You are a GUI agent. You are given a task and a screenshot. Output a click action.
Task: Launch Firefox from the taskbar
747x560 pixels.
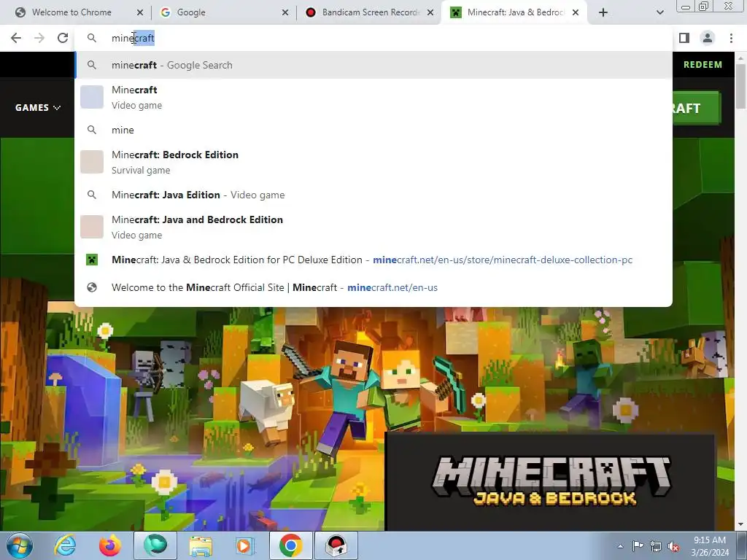click(110, 545)
